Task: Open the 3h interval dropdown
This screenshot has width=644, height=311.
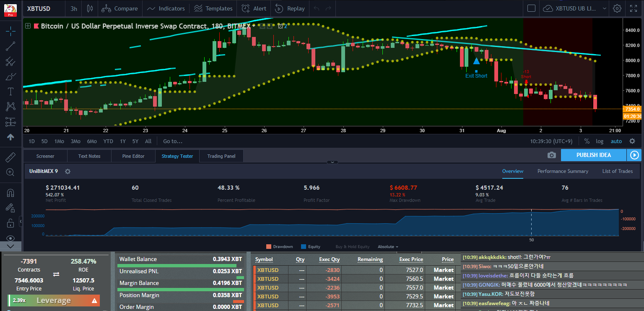Action: pyautogui.click(x=74, y=8)
